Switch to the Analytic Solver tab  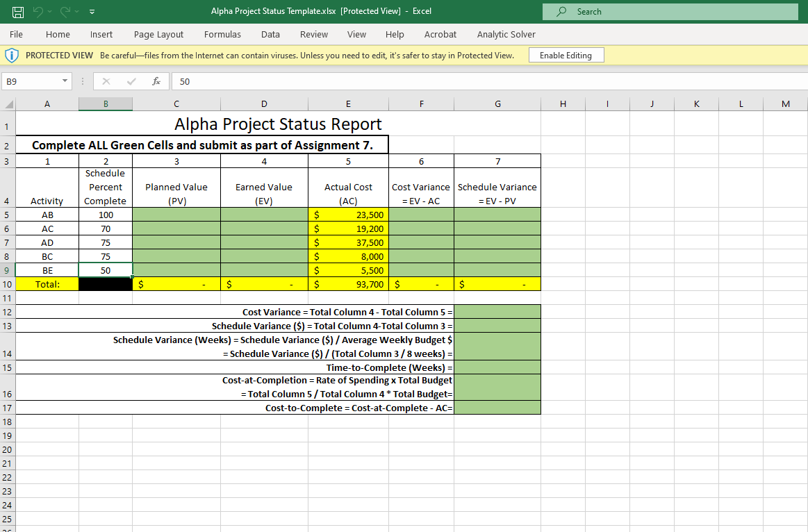pos(506,34)
